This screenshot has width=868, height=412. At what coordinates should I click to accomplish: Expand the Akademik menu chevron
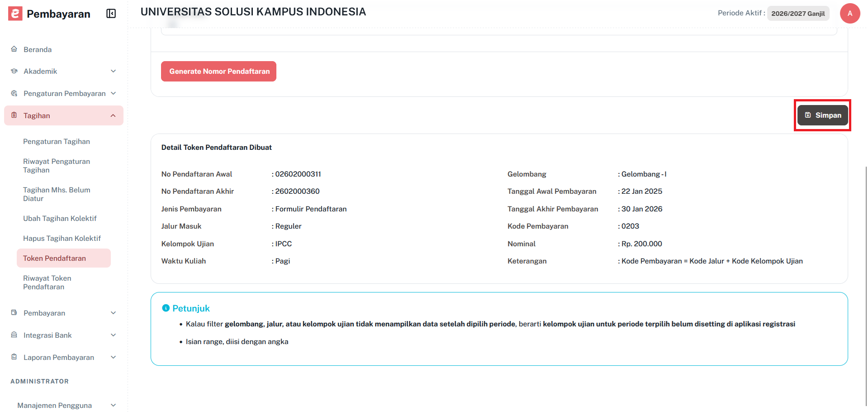pos(114,71)
